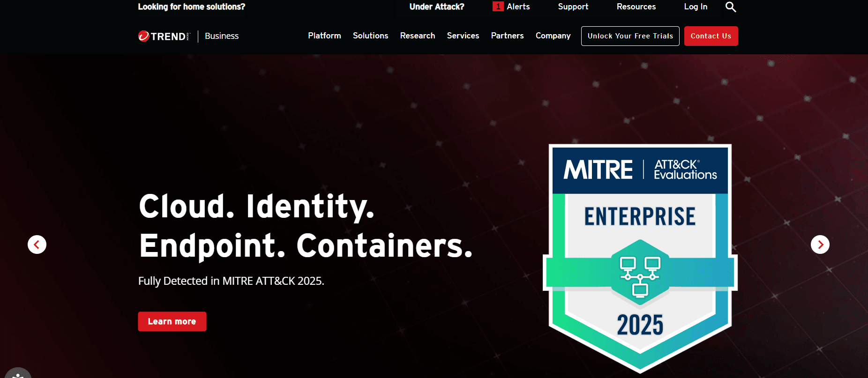Go to previous carousel slide arrow
This screenshot has height=378, width=868.
(x=37, y=245)
